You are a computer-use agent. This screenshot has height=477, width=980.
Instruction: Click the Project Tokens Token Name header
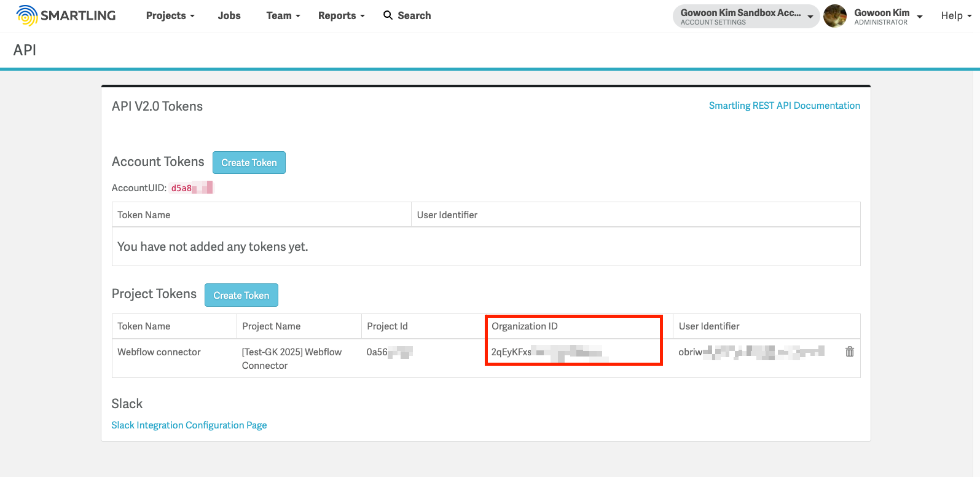click(x=144, y=326)
